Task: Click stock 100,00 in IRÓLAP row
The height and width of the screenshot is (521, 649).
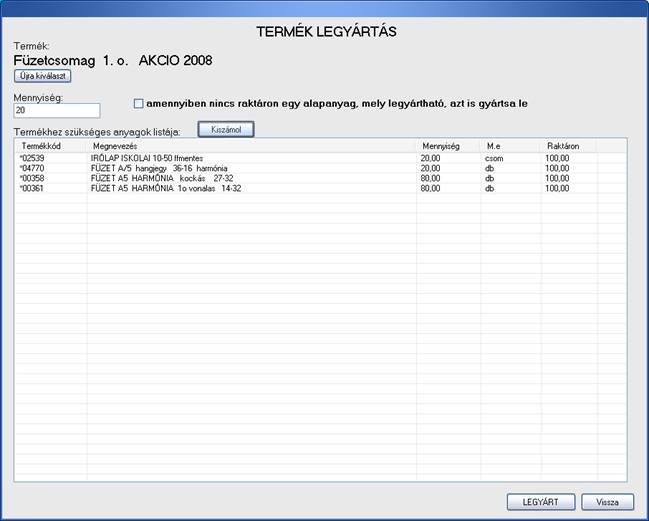Action: [x=557, y=158]
